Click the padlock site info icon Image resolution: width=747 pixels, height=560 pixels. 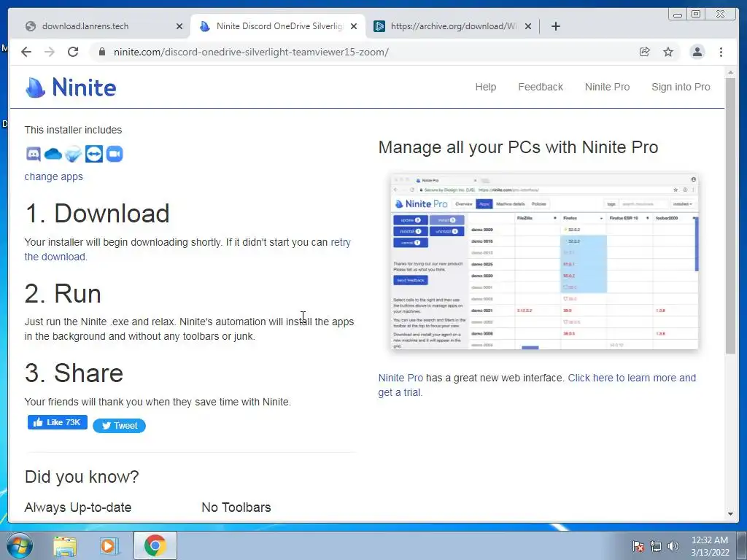[101, 52]
